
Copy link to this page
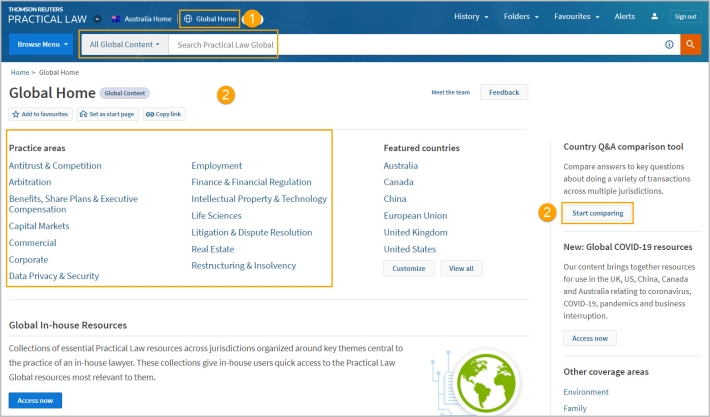click(164, 114)
